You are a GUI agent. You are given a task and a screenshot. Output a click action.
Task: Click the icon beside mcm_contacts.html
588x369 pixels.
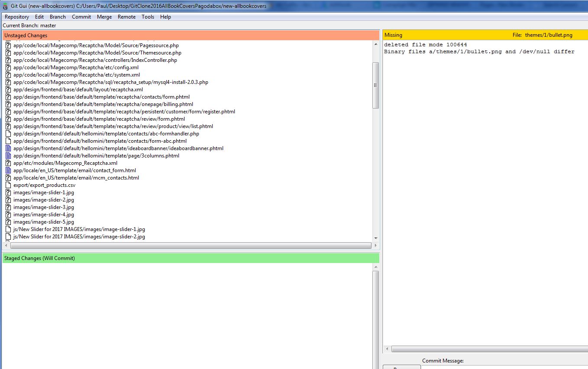point(8,178)
